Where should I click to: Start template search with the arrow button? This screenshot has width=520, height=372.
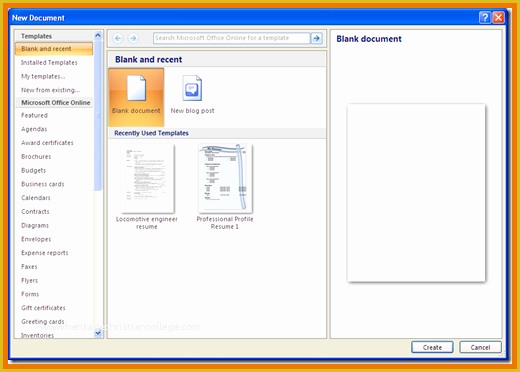point(316,38)
